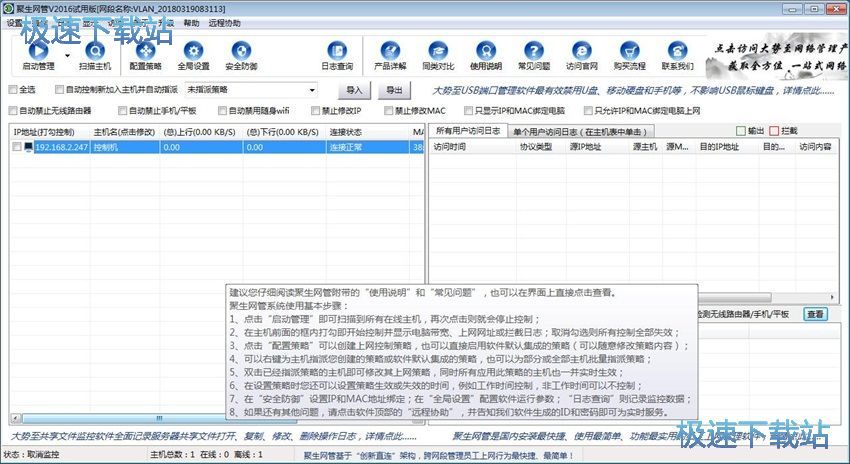The width and height of the screenshot is (850, 464).
Task: Click host list scrollbar left arrow
Action: (15, 418)
